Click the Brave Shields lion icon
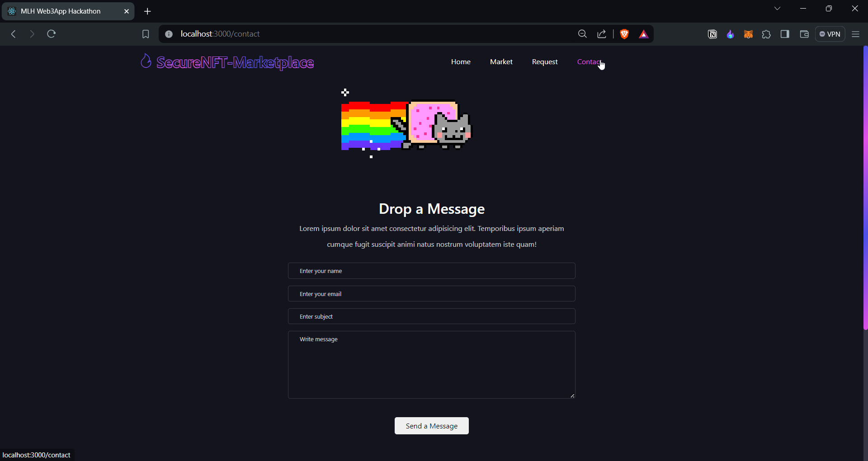The width and height of the screenshot is (868, 461). pyautogui.click(x=624, y=34)
